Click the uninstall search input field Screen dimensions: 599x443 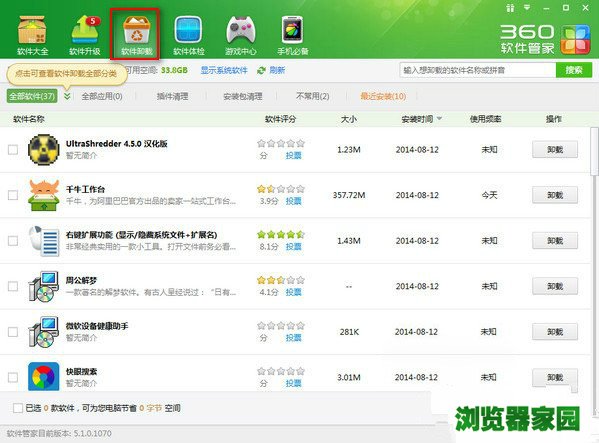(x=478, y=70)
